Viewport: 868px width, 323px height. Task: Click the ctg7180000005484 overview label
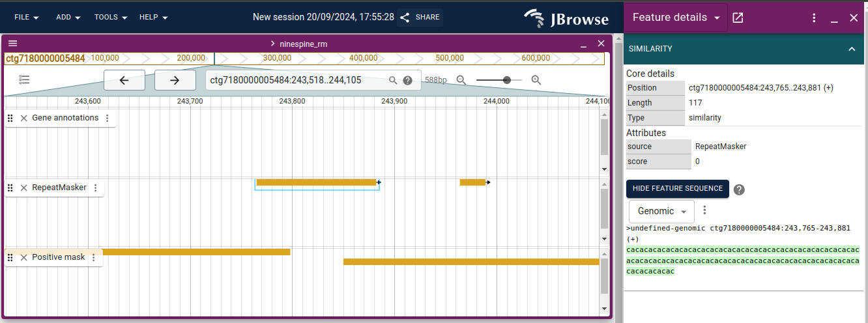[x=46, y=58]
